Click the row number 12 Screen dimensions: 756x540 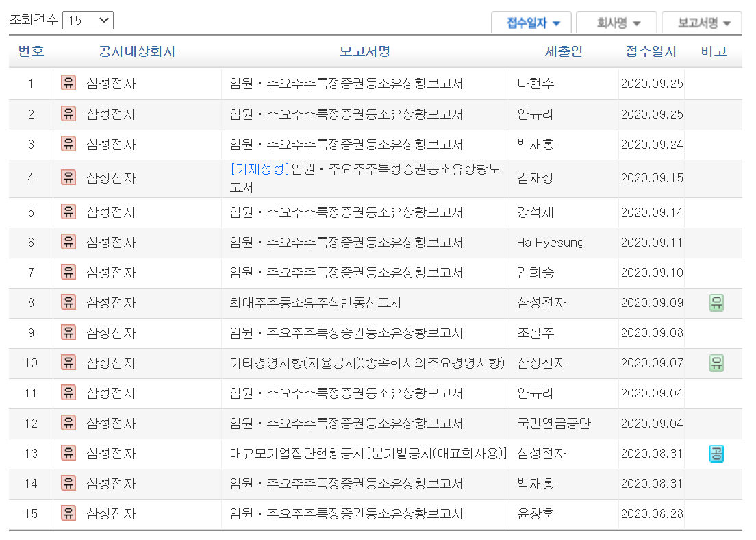pyautogui.click(x=31, y=424)
